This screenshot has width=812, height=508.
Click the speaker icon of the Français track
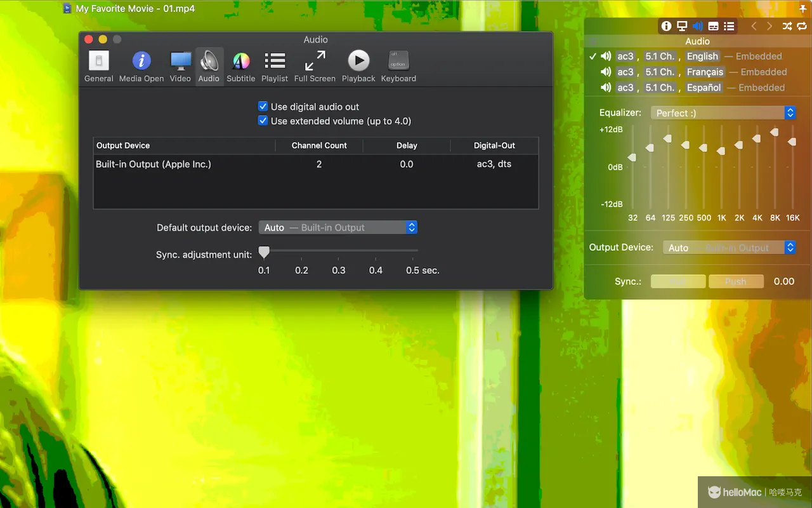click(606, 72)
